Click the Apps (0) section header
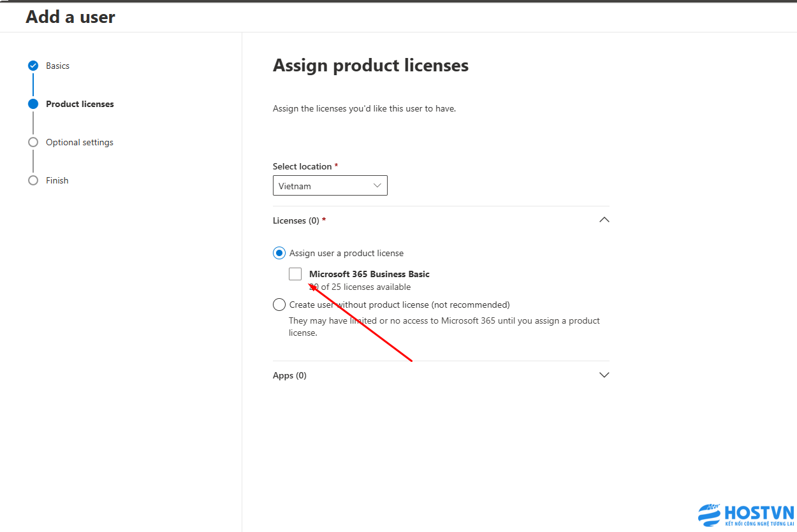797x532 pixels. pyautogui.click(x=441, y=375)
